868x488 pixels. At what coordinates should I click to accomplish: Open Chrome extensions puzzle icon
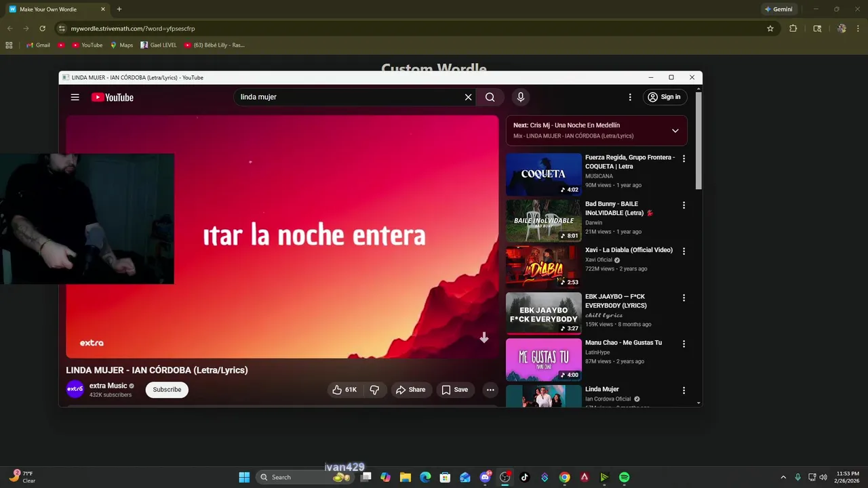793,28
